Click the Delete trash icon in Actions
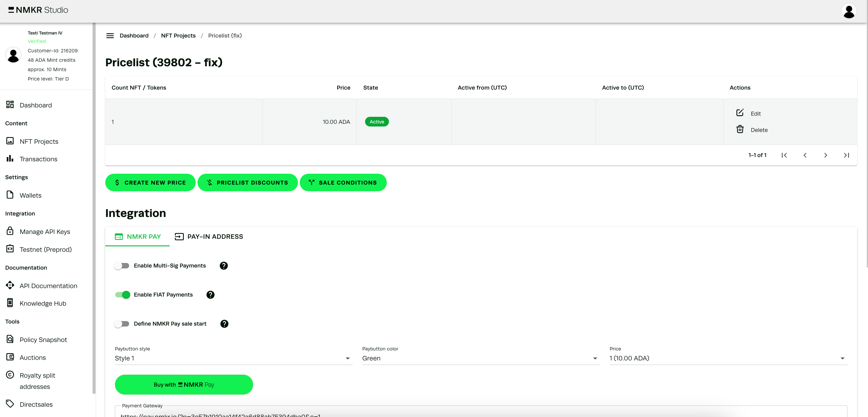Viewport: 868px width, 417px height. [740, 130]
